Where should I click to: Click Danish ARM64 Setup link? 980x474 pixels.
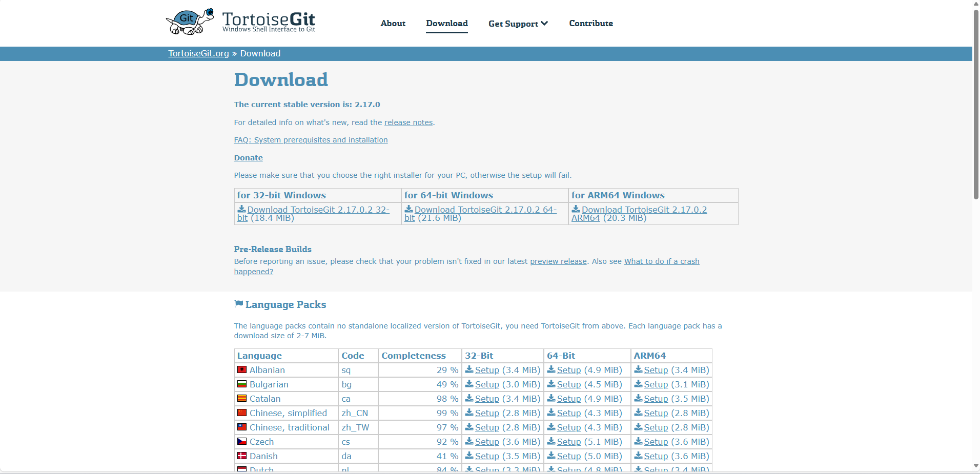pos(656,456)
